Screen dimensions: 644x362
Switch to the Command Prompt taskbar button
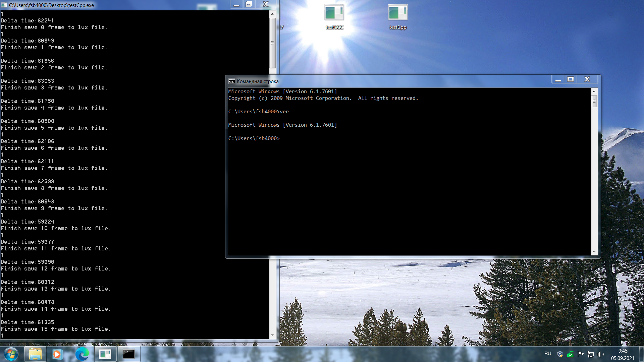click(x=129, y=354)
